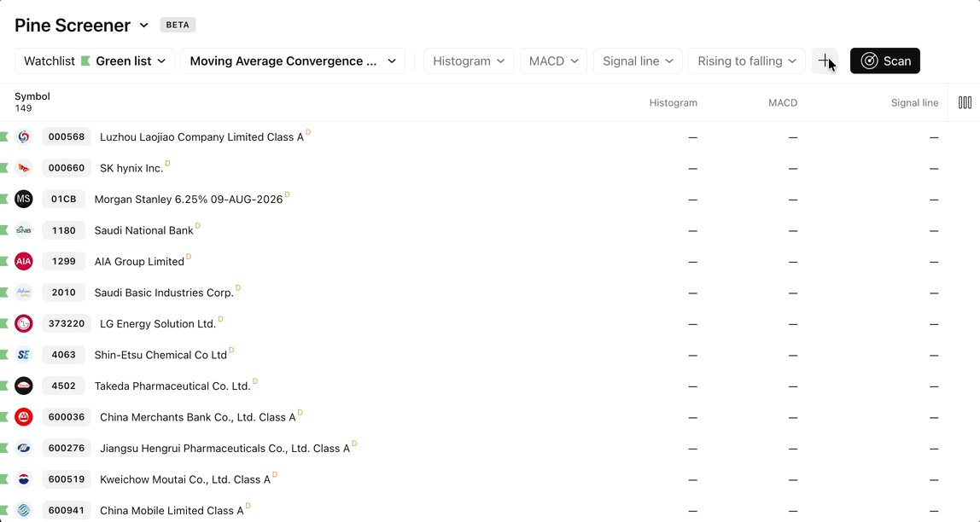Image resolution: width=980 pixels, height=522 pixels.
Task: Click ticker 600941 badge
Action: tap(67, 510)
